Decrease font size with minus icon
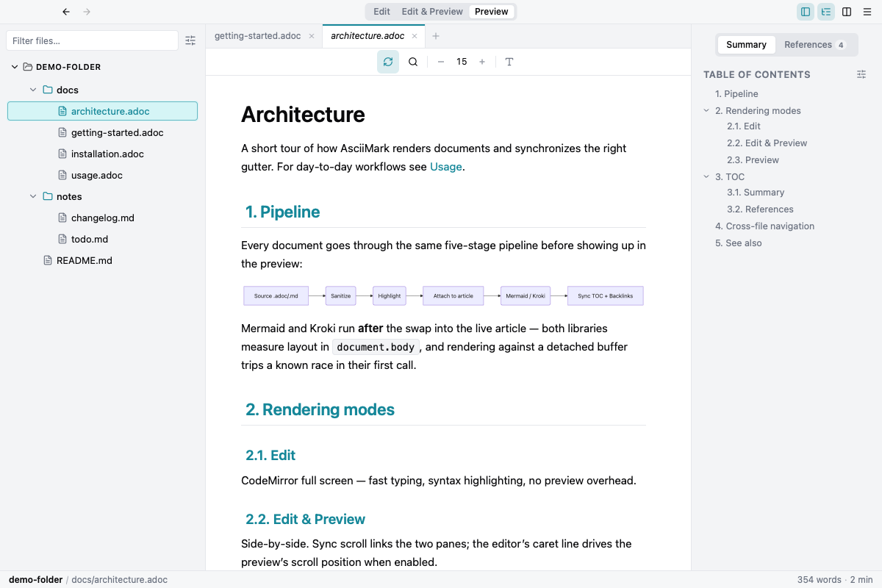Image resolution: width=882 pixels, height=588 pixels. 441,62
